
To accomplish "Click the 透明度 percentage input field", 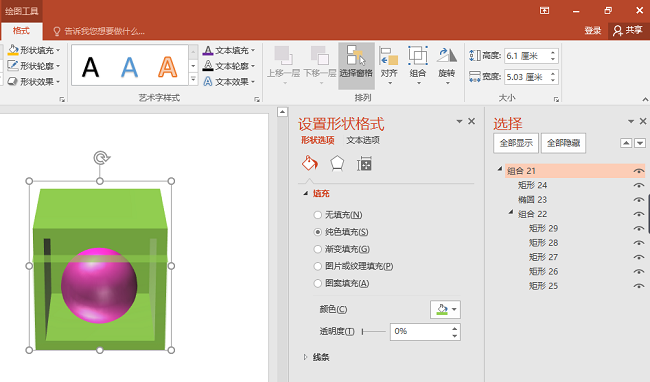I will coord(420,331).
